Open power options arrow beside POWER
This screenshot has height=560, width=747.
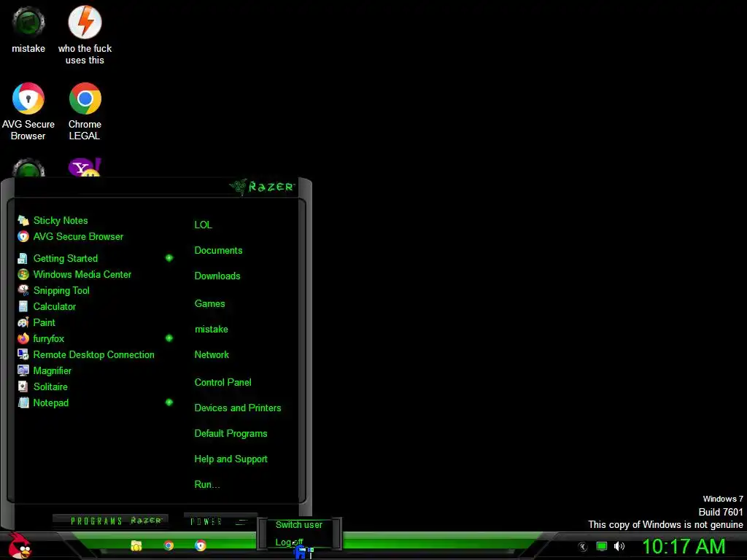242,522
